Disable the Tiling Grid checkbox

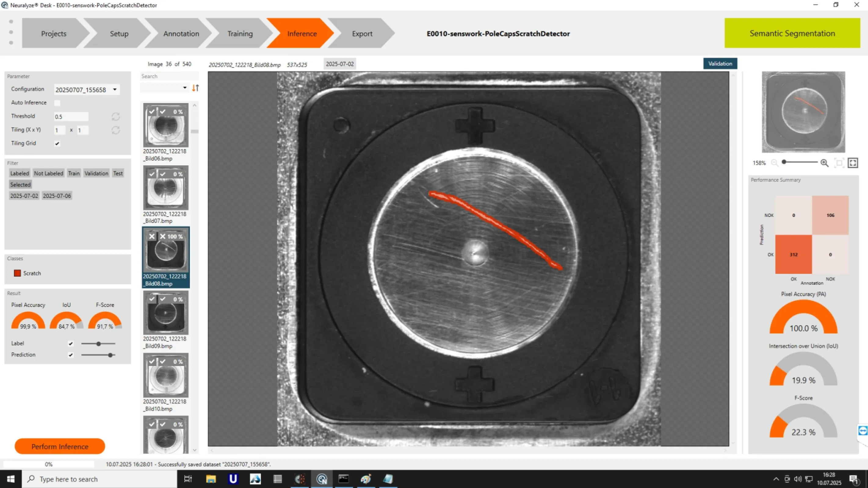(57, 143)
